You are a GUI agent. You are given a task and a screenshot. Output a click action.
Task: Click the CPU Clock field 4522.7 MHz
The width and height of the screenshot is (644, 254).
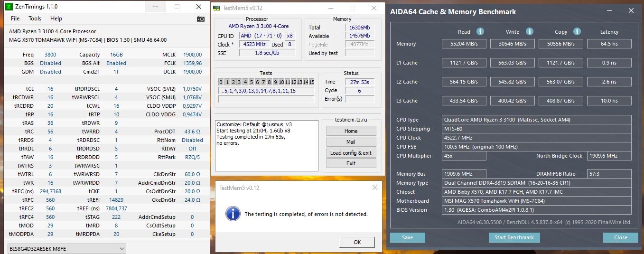tap(537, 138)
